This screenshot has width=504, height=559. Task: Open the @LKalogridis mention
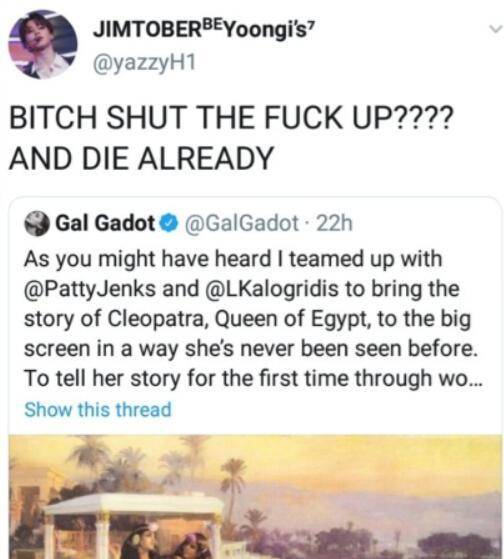272,289
